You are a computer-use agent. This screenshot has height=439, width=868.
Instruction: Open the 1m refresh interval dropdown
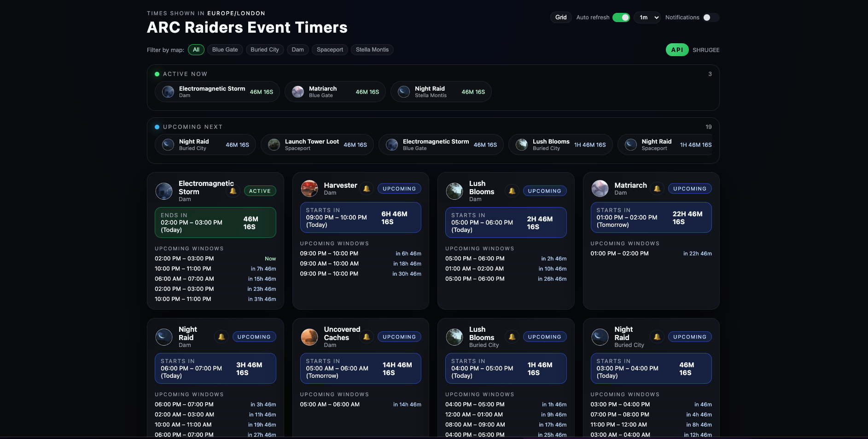pyautogui.click(x=647, y=17)
